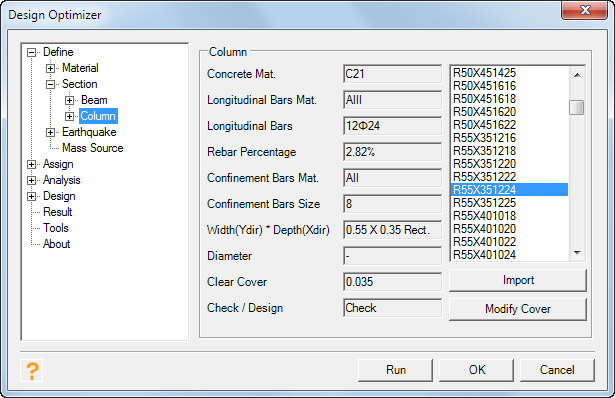Select section R50X451618 in the list

(509, 99)
